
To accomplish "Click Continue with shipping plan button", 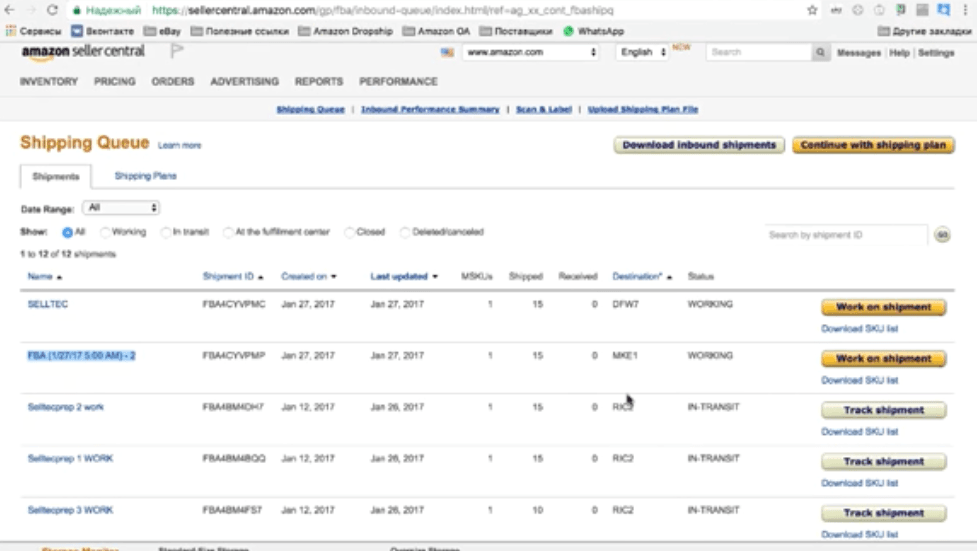I will tap(873, 145).
